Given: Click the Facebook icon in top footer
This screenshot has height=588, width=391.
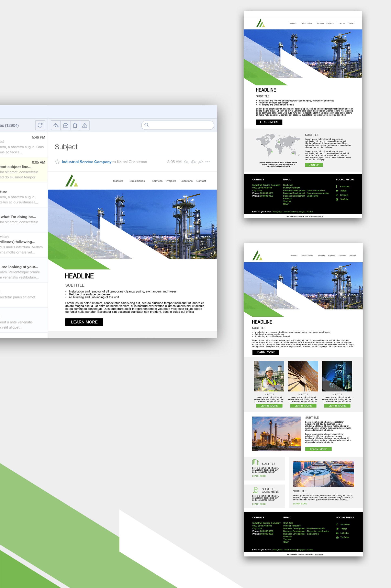Looking at the screenshot, I should (x=336, y=186).
